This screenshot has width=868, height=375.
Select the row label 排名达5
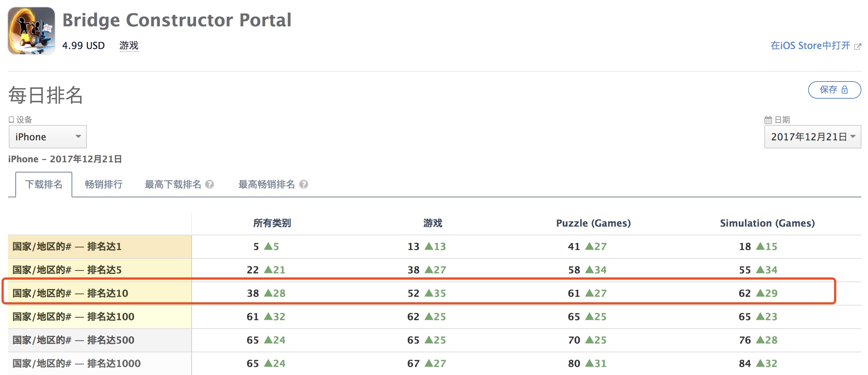tap(100, 270)
